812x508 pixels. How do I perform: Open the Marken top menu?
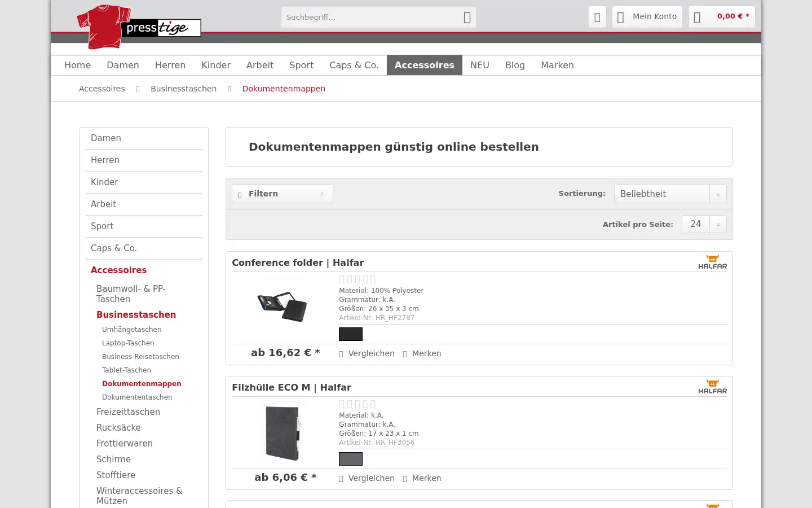coord(557,65)
